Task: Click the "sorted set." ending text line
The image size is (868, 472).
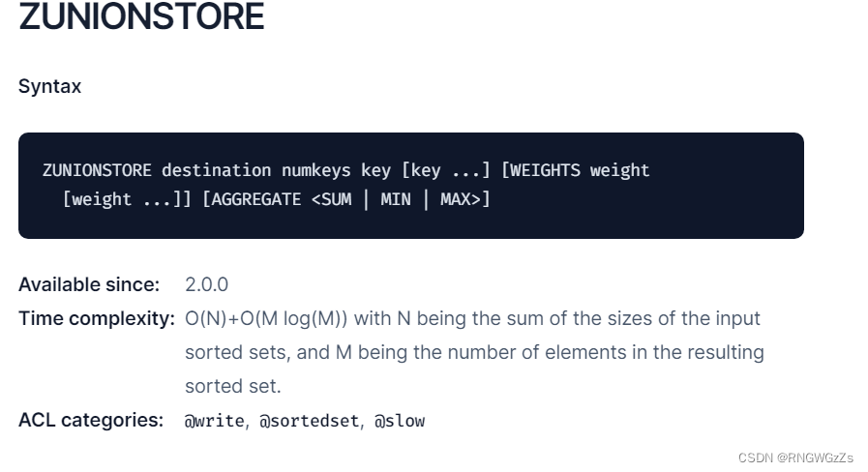Action: coord(233,386)
